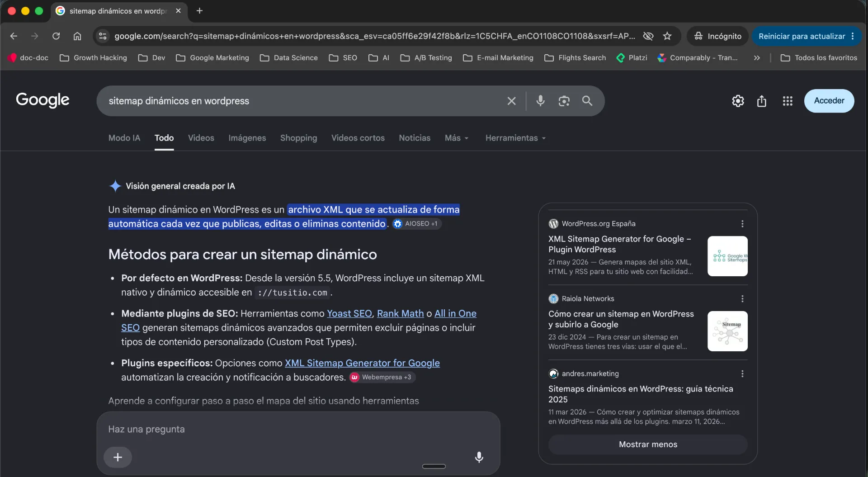This screenshot has height=477, width=868.
Task: View site information icon in address bar
Action: click(x=103, y=36)
